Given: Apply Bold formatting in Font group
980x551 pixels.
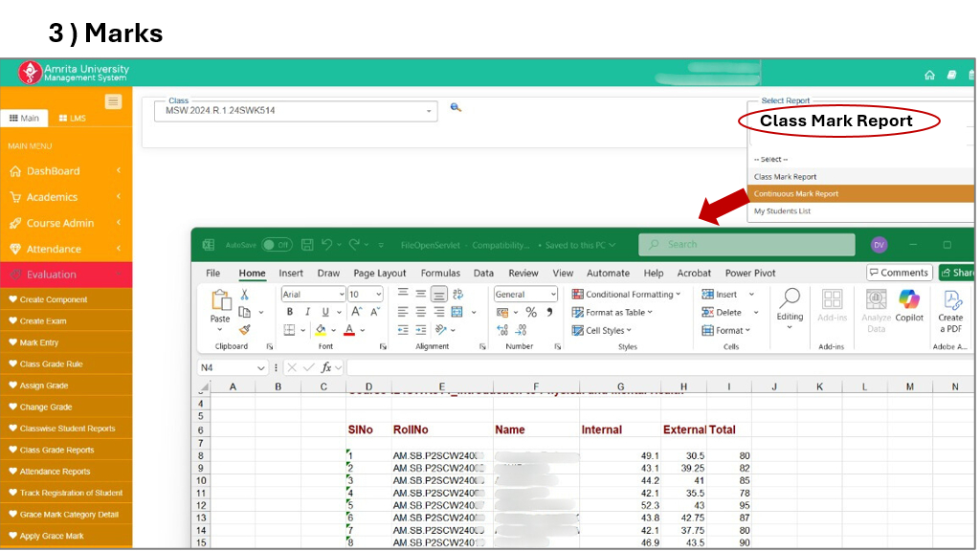Looking at the screenshot, I should point(290,312).
